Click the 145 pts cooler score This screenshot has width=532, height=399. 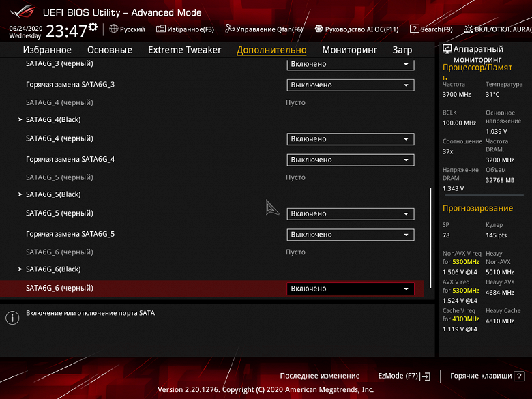coord(496,235)
